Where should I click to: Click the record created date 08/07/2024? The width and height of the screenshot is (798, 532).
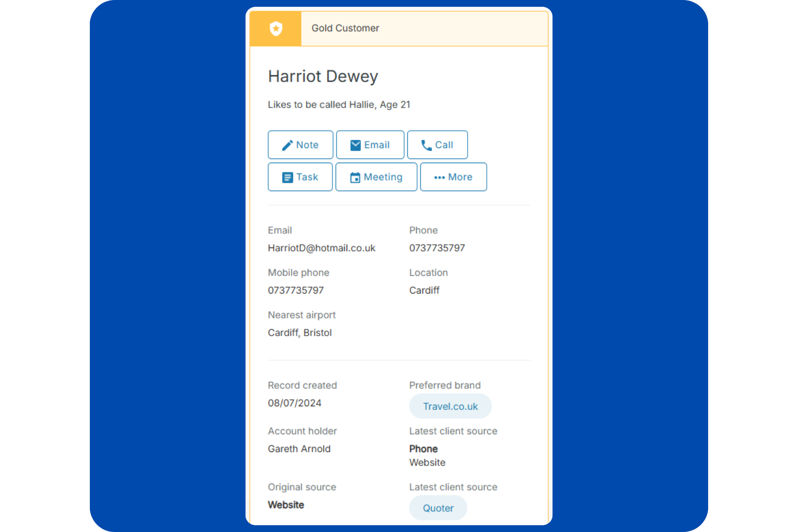click(x=295, y=403)
